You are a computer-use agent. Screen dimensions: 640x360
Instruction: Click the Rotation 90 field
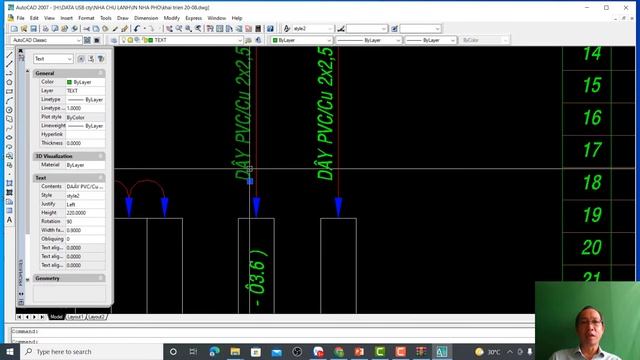tap(85, 222)
